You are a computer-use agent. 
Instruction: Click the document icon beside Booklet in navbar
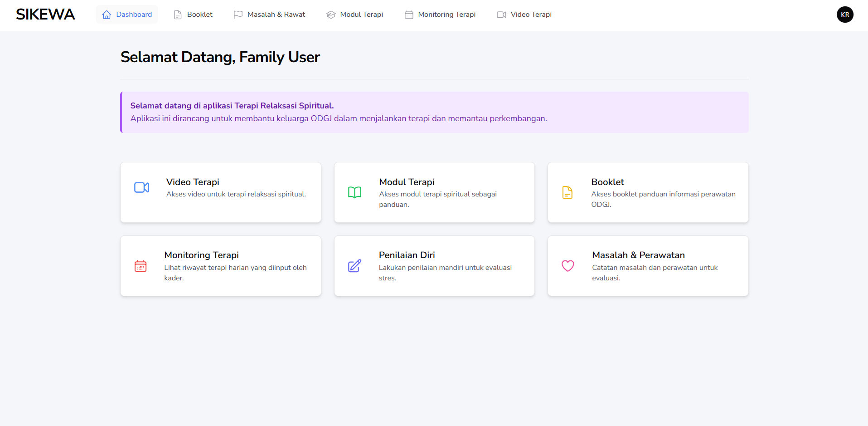(178, 15)
